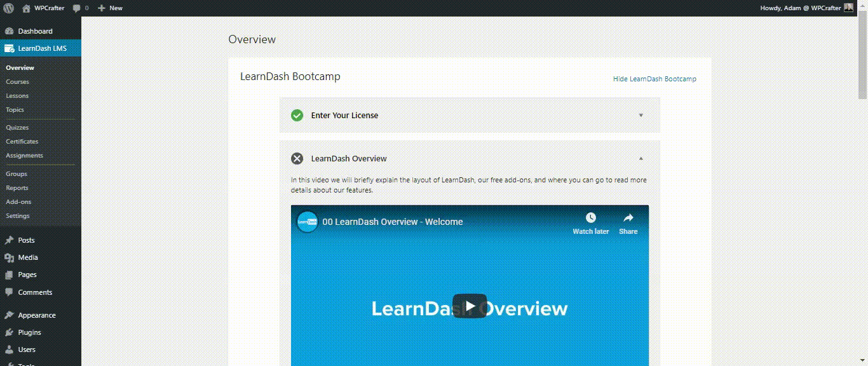Image resolution: width=868 pixels, height=366 pixels.
Task: Click the green check License icon
Action: [x=297, y=115]
